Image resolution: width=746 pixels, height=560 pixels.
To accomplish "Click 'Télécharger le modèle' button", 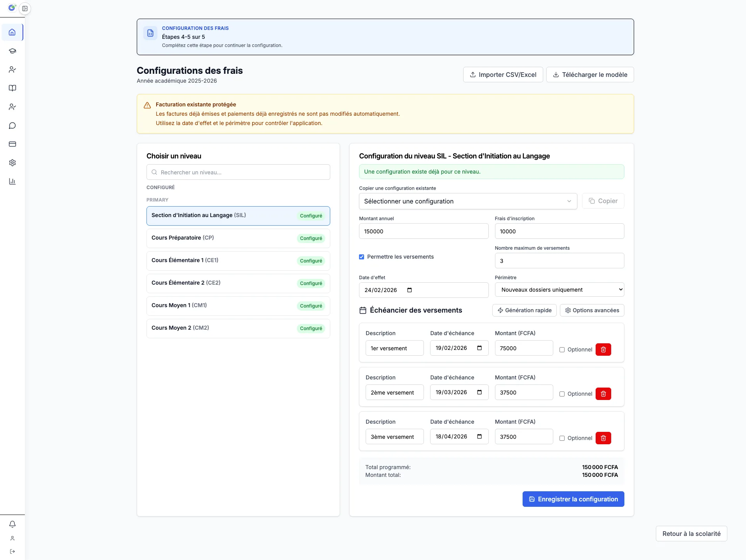I will point(590,75).
